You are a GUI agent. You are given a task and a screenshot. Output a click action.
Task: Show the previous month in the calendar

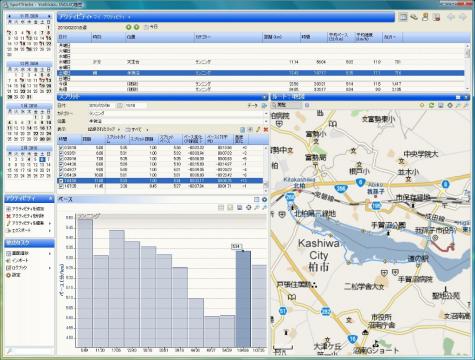pos(9,16)
